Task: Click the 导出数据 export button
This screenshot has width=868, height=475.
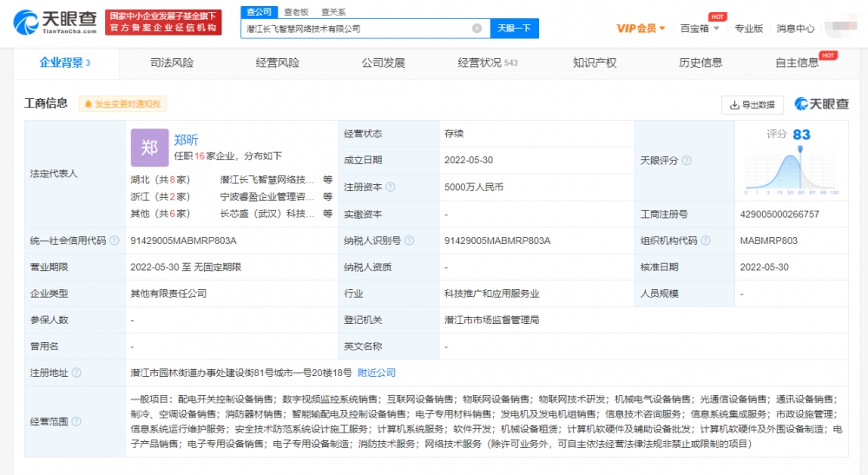Action: point(752,104)
